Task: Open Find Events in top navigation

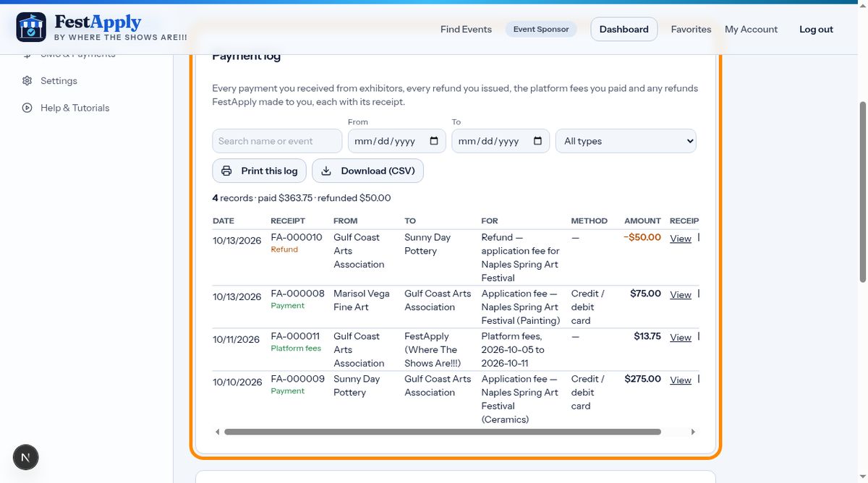Action: pyautogui.click(x=466, y=30)
